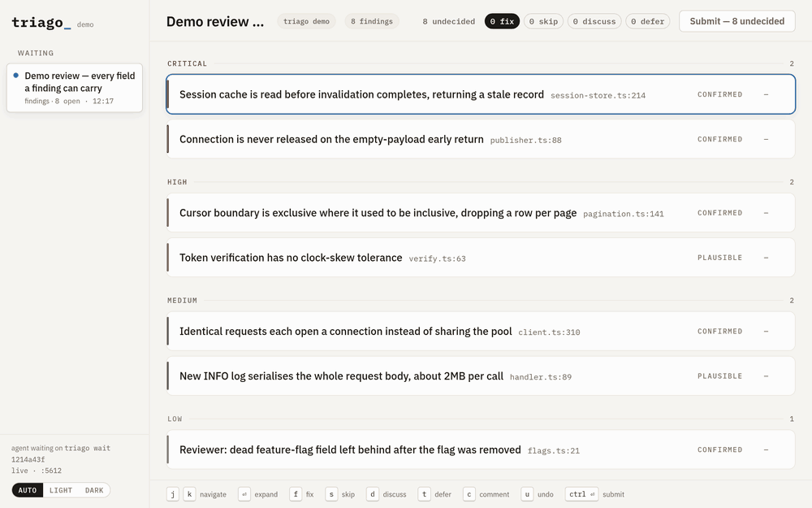Click CONFIRMED status on Session cache row
The width and height of the screenshot is (812, 508).
[719, 94]
